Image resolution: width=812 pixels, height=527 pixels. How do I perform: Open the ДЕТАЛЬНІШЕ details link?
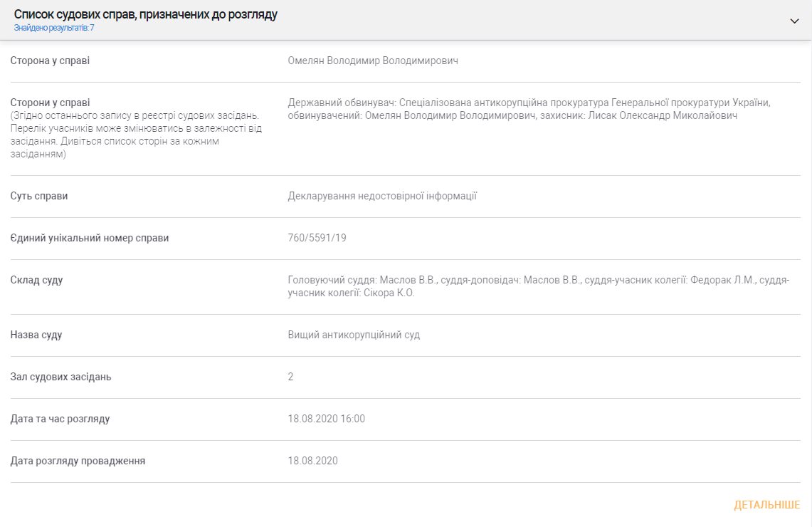(766, 505)
